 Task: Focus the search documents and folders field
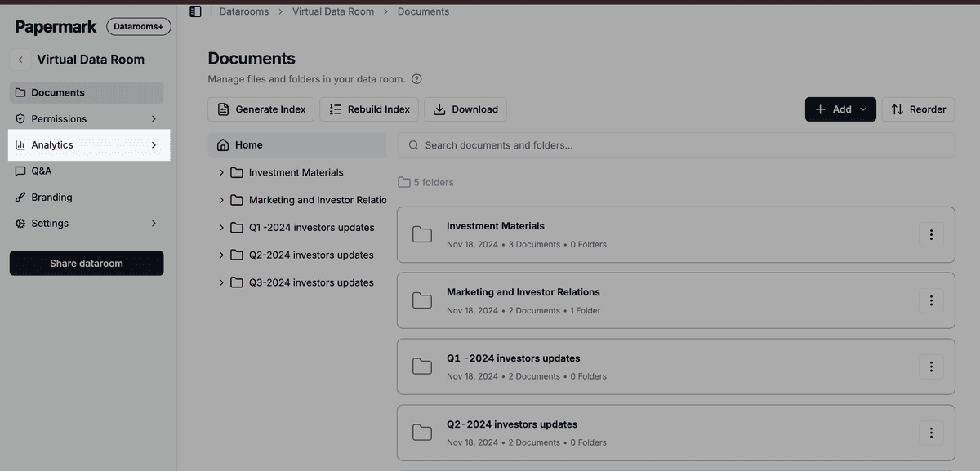[x=675, y=145]
